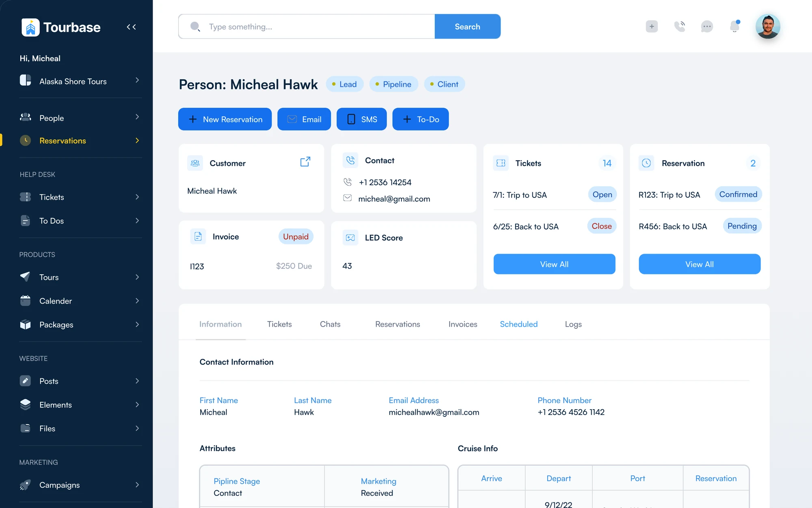Click View All under Reservation card
The image size is (812, 508).
[x=700, y=264]
